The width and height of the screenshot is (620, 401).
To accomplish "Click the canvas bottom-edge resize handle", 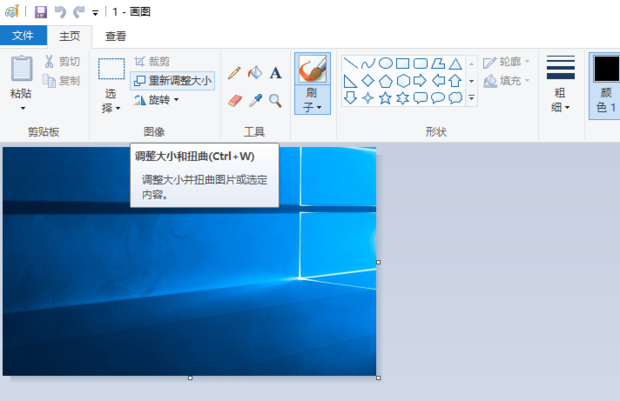I will click(x=190, y=378).
